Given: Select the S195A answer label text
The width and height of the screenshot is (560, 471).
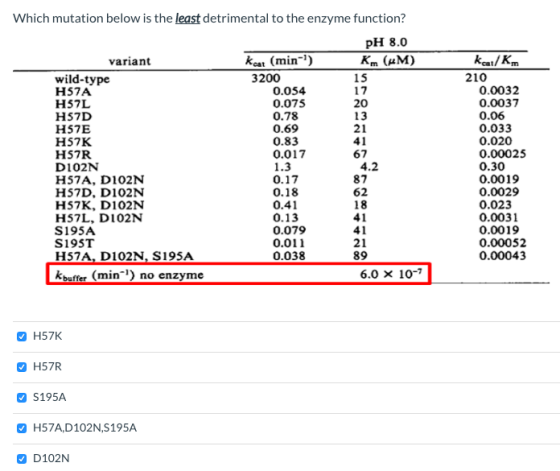Looking at the screenshot, I should click(x=50, y=397).
